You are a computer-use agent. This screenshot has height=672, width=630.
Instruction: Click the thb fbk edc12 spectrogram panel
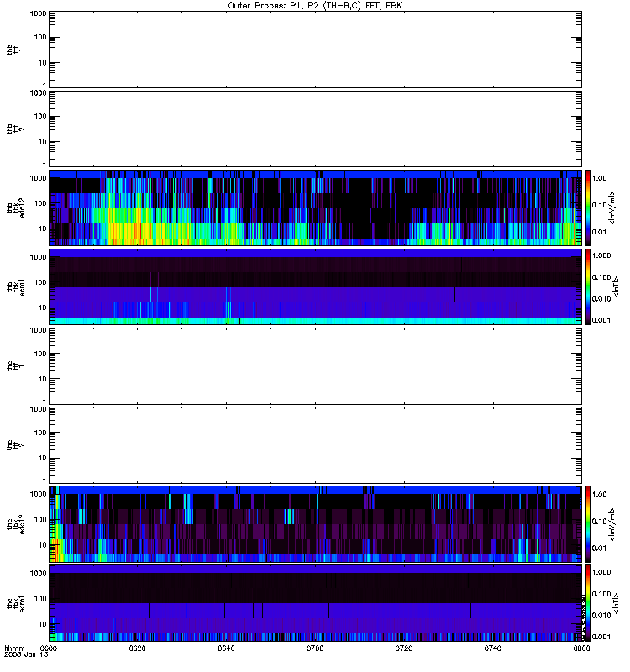316,207
